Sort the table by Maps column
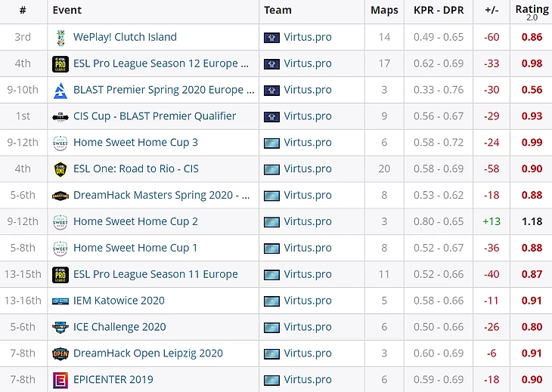552x392 pixels. coord(384,11)
